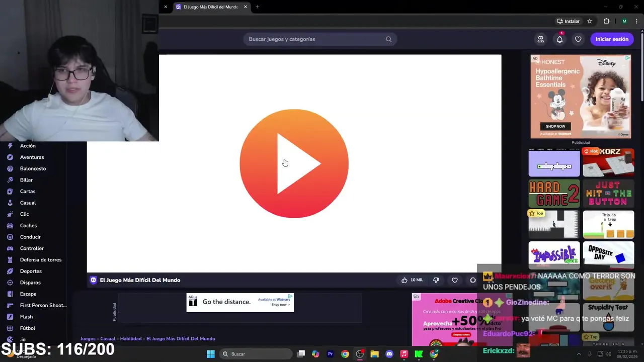
Task: Like the game with the thumbs-up icon
Action: (x=404, y=280)
